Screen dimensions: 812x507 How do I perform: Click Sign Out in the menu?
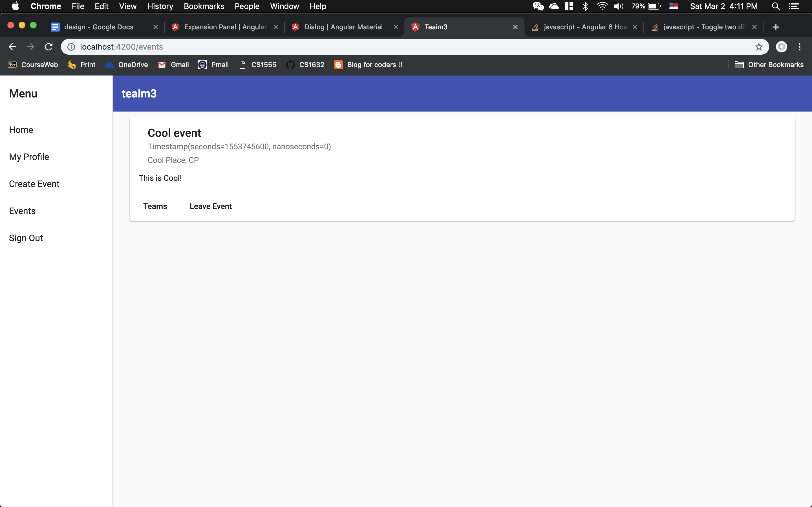26,238
